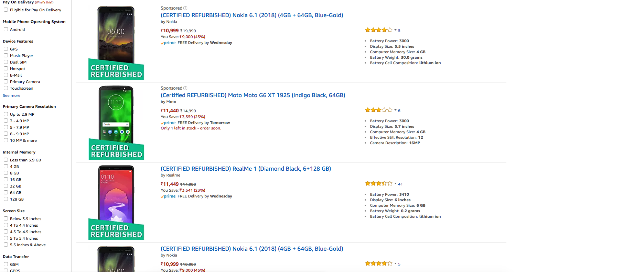Expand rating dropdown arrow for first Nokia 6.1

point(395,30)
